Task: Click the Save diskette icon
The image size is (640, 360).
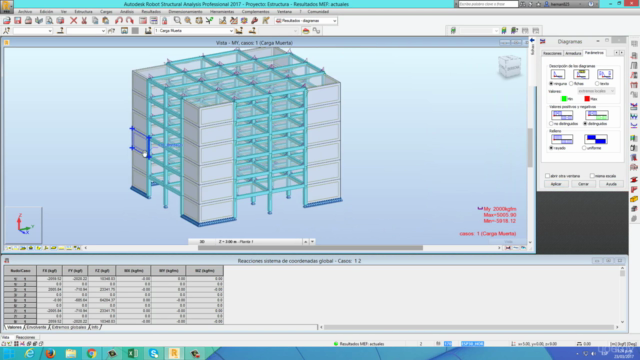Action: coord(18,20)
